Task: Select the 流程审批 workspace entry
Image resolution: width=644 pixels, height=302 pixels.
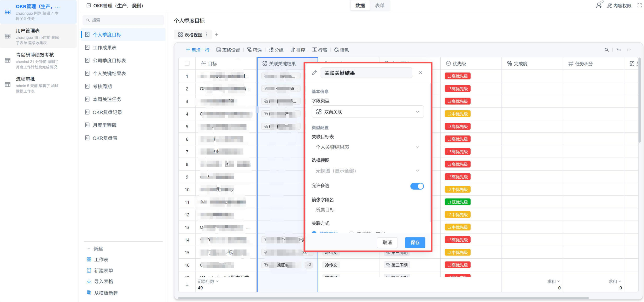Action: [38, 84]
